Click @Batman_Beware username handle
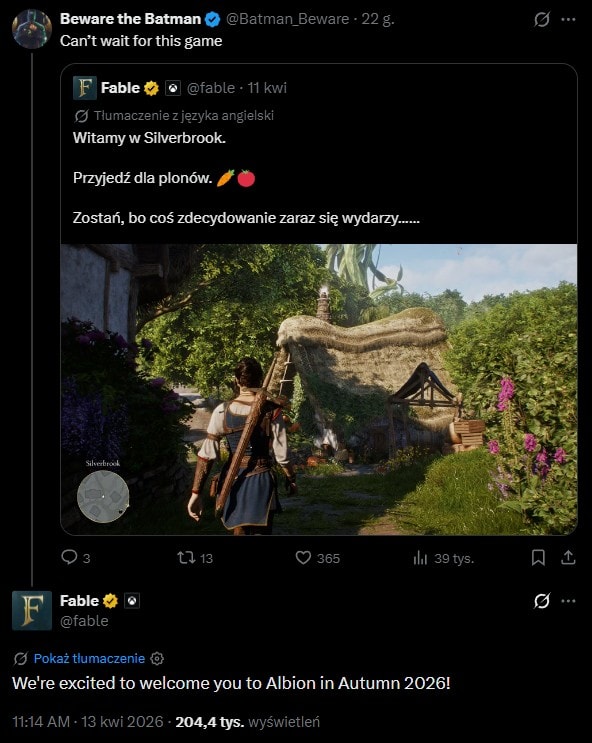This screenshot has width=592, height=743. [x=287, y=19]
